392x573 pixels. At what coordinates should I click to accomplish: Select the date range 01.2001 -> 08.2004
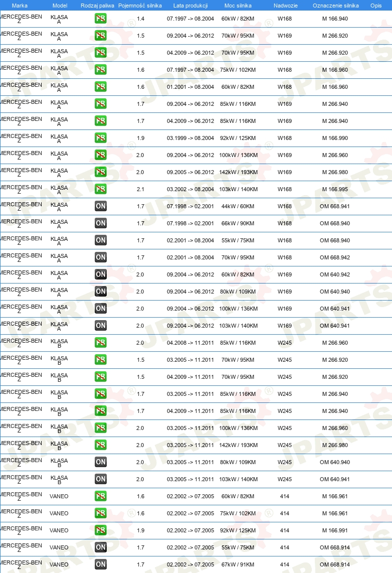pos(190,87)
